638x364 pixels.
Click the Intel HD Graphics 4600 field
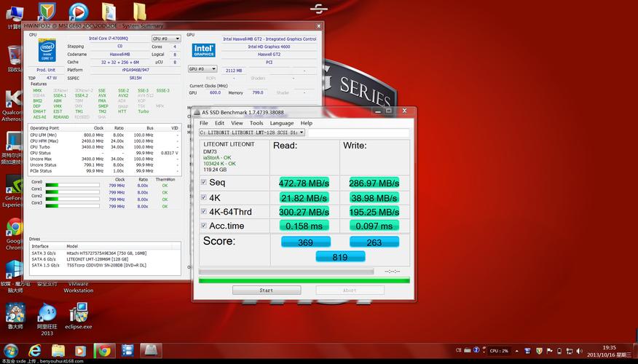click(x=269, y=47)
